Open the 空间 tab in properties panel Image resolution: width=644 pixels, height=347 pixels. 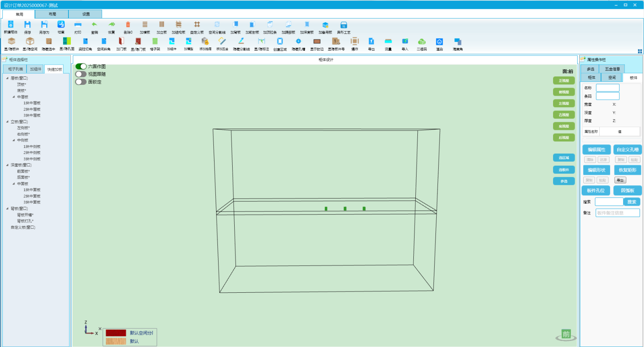(612, 78)
